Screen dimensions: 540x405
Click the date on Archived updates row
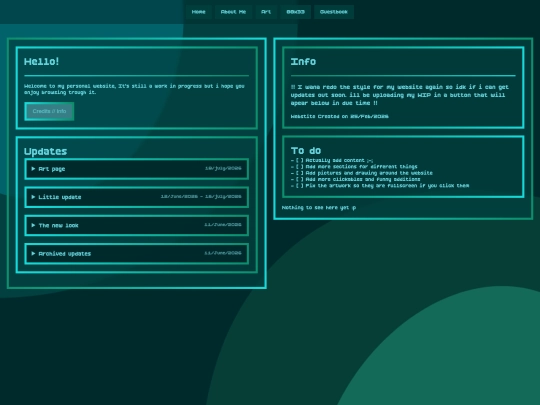[223, 253]
